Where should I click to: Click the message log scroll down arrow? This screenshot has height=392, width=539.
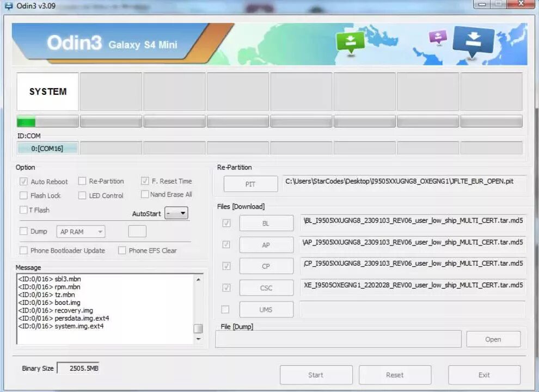point(198,339)
